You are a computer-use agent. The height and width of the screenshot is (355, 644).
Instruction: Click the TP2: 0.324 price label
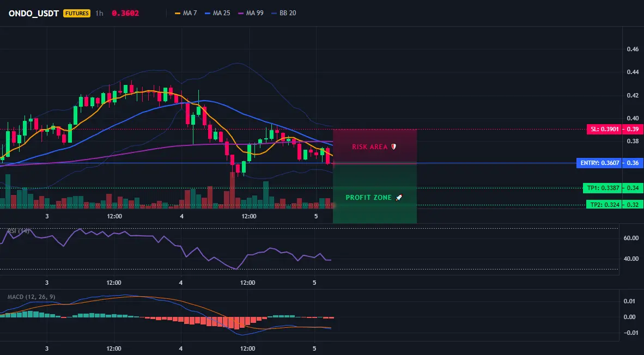click(x=603, y=205)
